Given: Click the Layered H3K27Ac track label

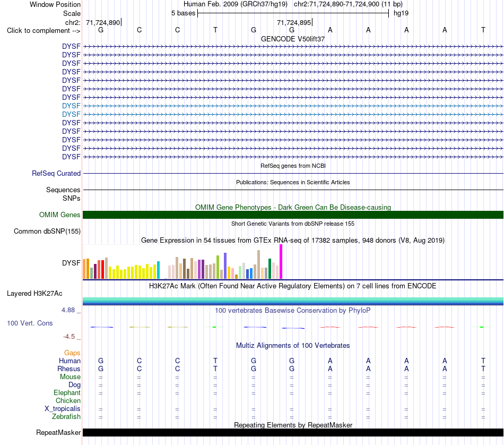Looking at the screenshot, I should pos(34,294).
